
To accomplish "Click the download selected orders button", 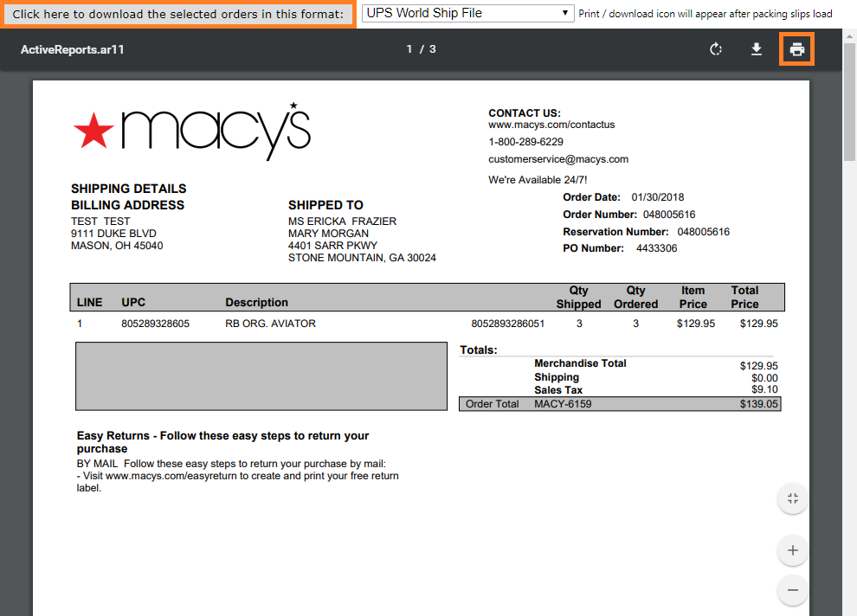I will click(x=178, y=14).
